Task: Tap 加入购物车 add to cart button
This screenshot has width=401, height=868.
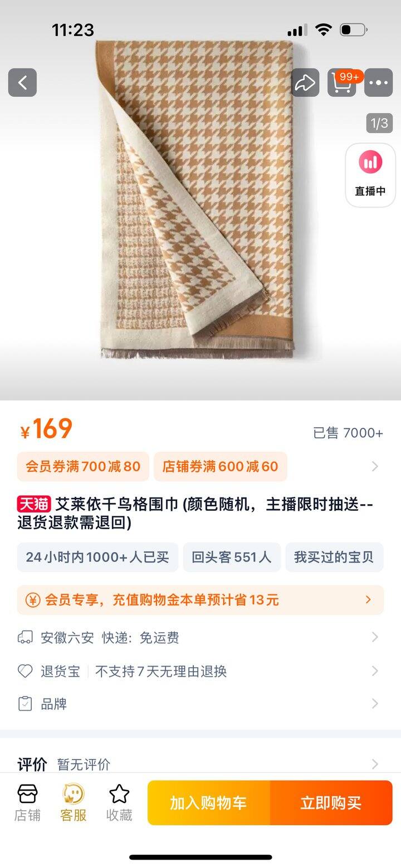Action: [x=209, y=803]
